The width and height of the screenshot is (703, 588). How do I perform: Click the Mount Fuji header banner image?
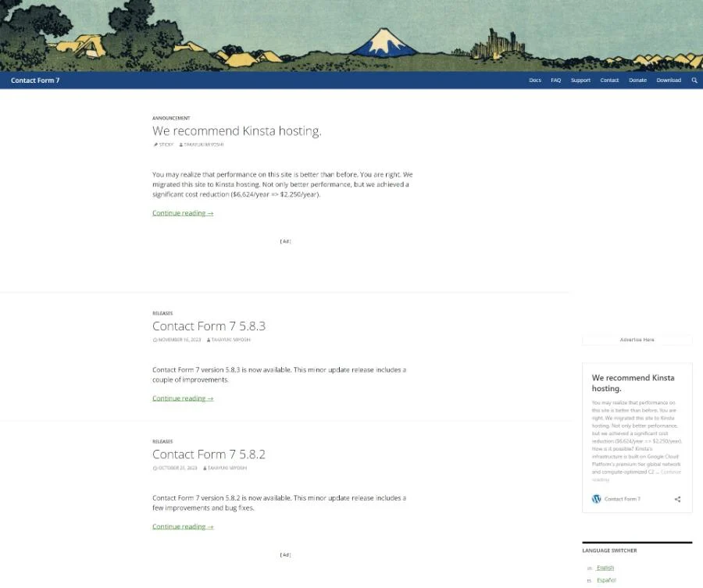(351, 35)
